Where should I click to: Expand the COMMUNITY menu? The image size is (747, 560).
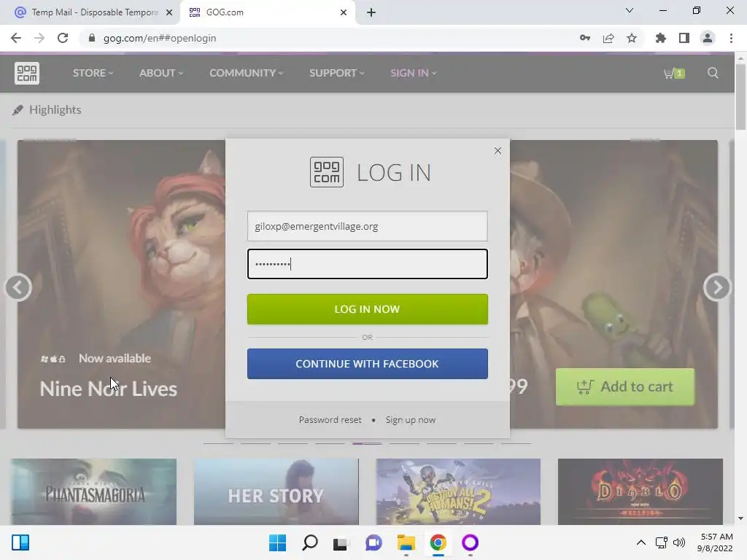click(x=247, y=73)
